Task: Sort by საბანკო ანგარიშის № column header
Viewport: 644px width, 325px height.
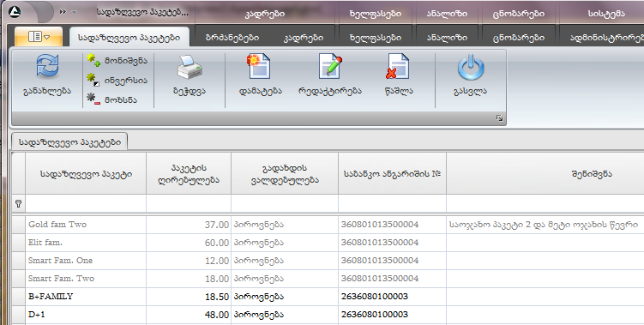Action: click(392, 174)
